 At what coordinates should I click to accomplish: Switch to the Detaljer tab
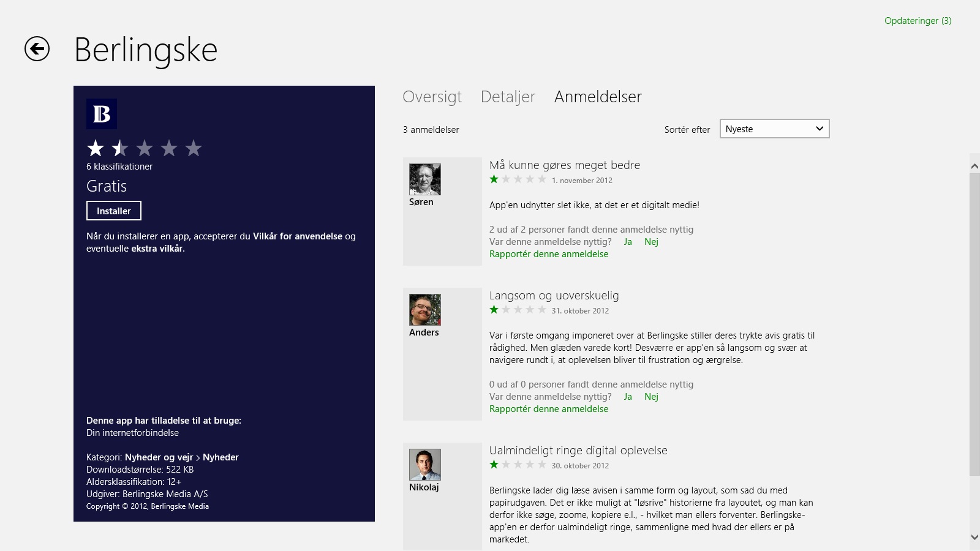[508, 97]
